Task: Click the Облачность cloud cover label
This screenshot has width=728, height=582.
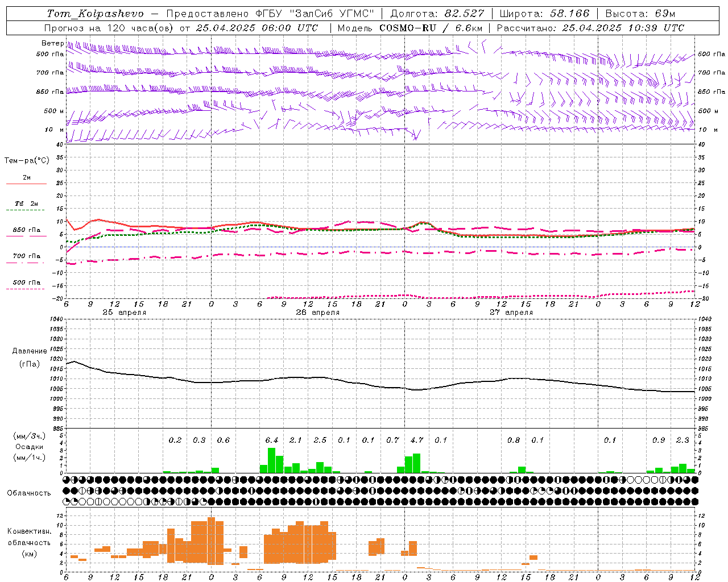Action: click(29, 493)
